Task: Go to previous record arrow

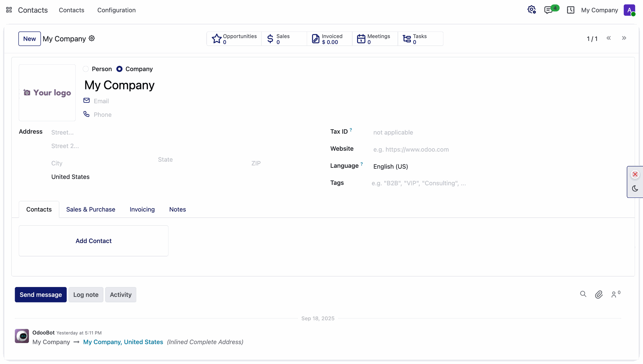Action: tap(609, 38)
